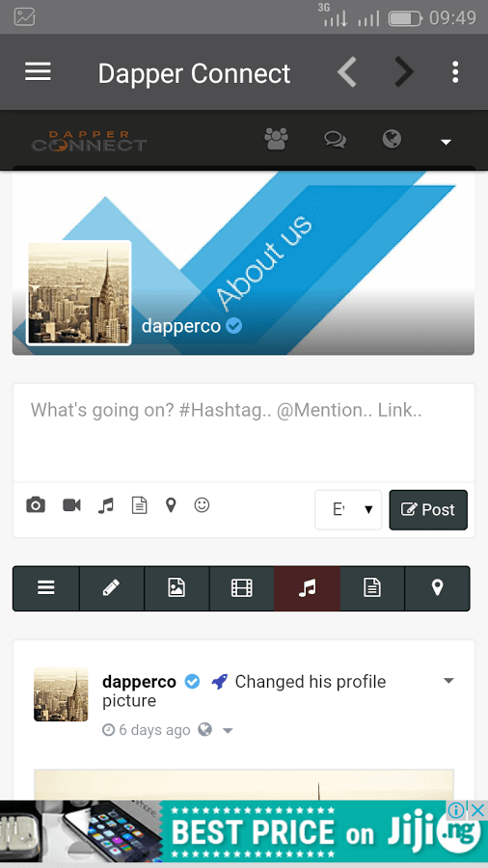Attach a photo with the camera icon
Viewport: 488px width, 868px height.
[36, 504]
